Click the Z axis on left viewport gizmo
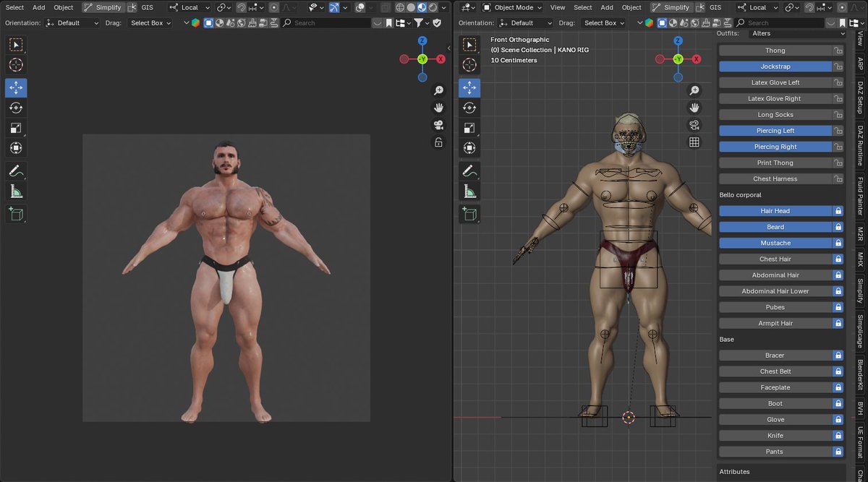The height and width of the screenshot is (482, 868). point(422,41)
